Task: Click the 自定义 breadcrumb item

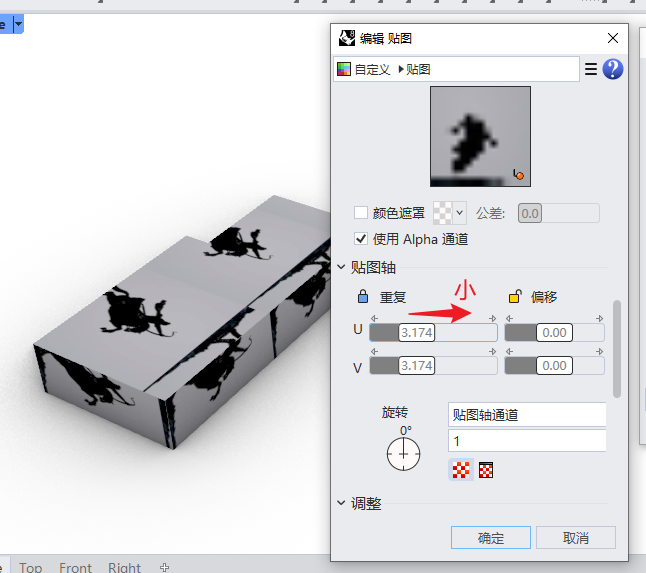Action: click(372, 69)
